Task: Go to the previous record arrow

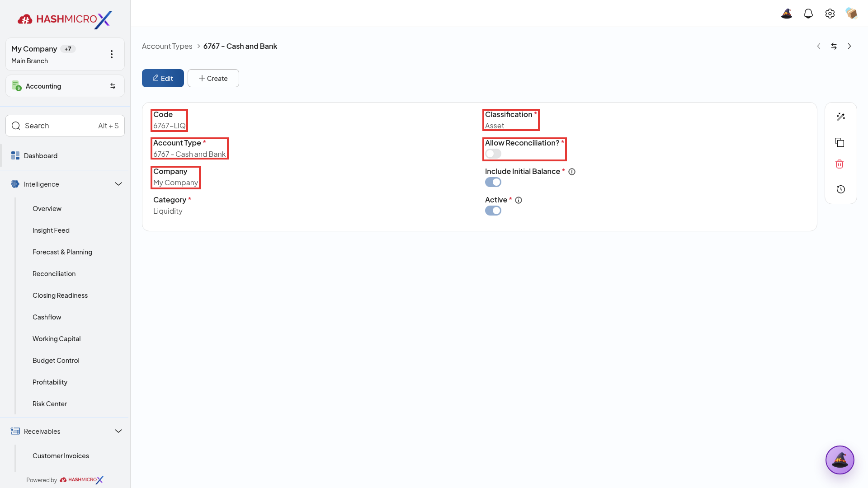Action: click(x=819, y=46)
